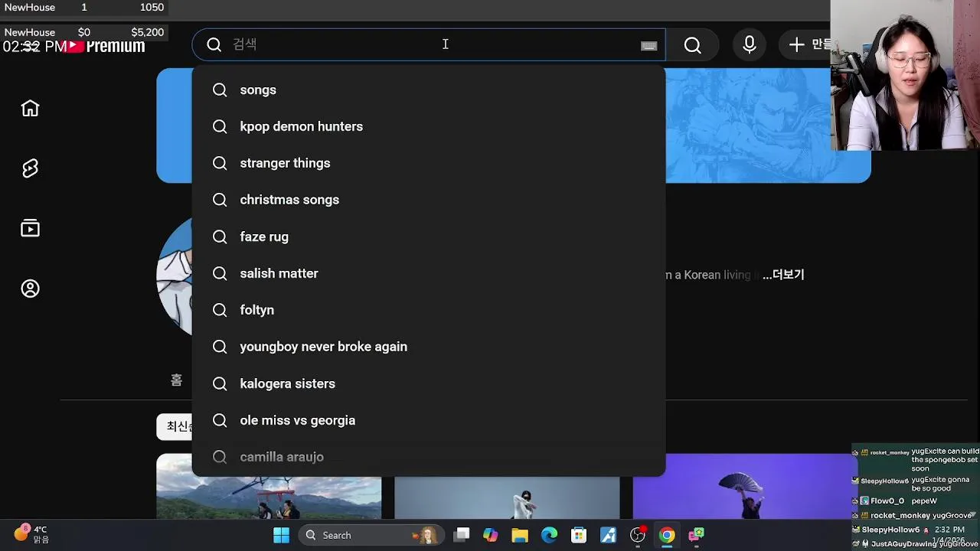Choose the 'ole miss vs georgia' suggestion
The height and width of the screenshot is (551, 980).
tap(429, 420)
